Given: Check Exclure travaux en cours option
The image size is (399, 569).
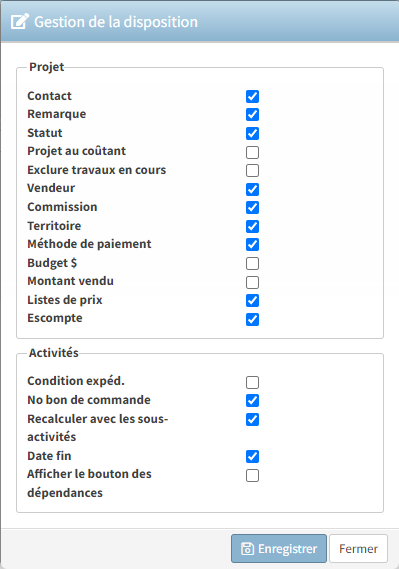Looking at the screenshot, I should [252, 171].
